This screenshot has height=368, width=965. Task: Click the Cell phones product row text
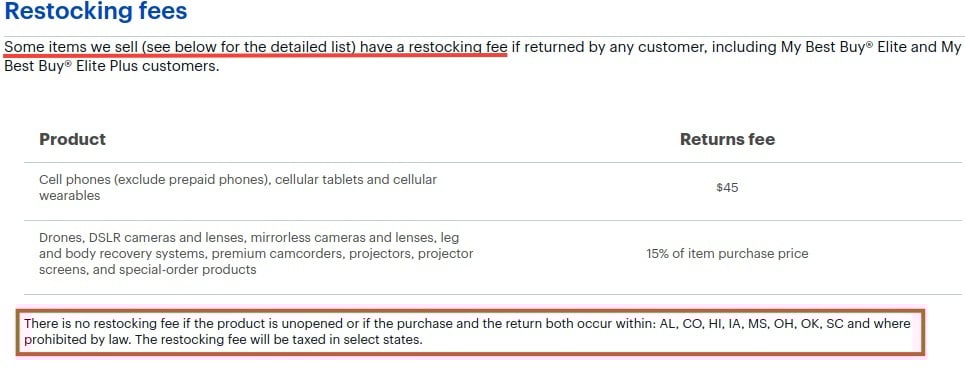tap(238, 188)
